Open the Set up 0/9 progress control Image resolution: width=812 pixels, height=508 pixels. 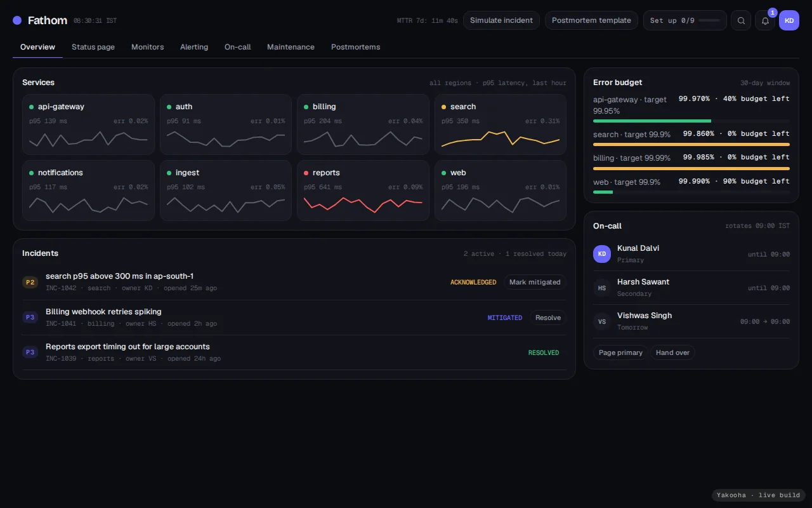coord(685,20)
